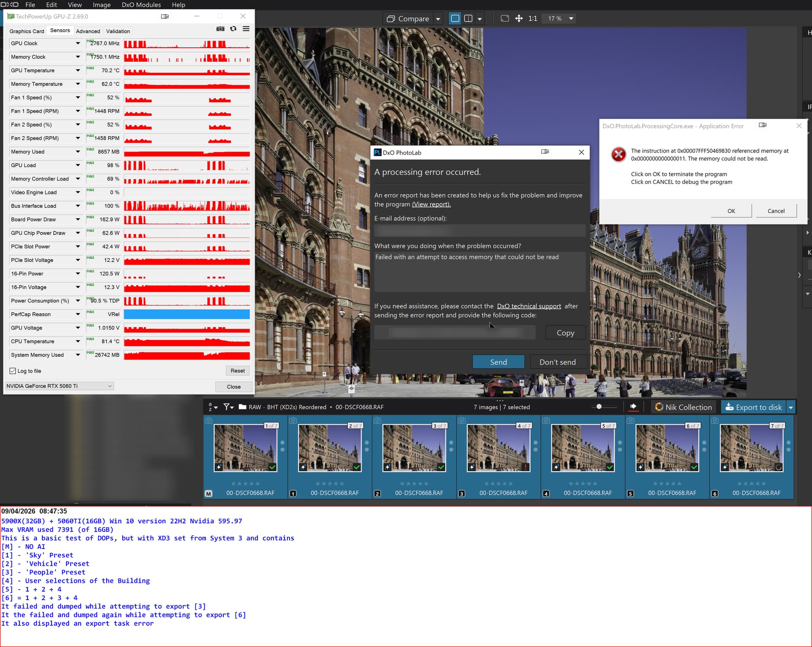Click the filmstrip filter funnel icon
The height and width of the screenshot is (647, 812).
(227, 407)
